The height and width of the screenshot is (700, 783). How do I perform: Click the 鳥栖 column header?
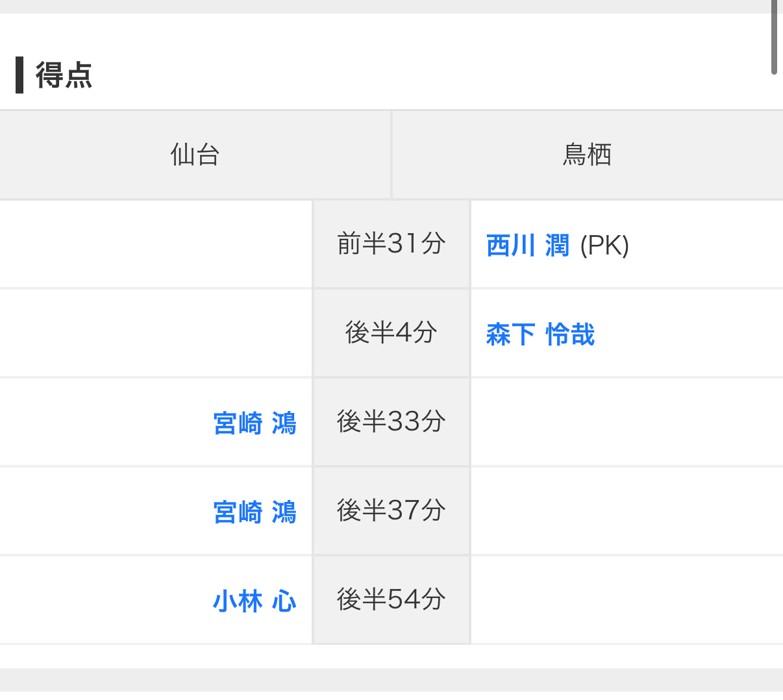(587, 155)
